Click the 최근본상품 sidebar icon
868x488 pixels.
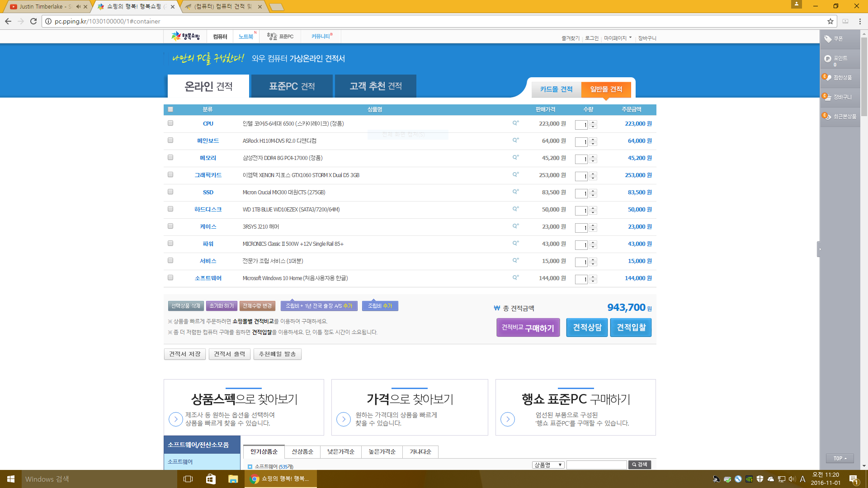tap(827, 116)
